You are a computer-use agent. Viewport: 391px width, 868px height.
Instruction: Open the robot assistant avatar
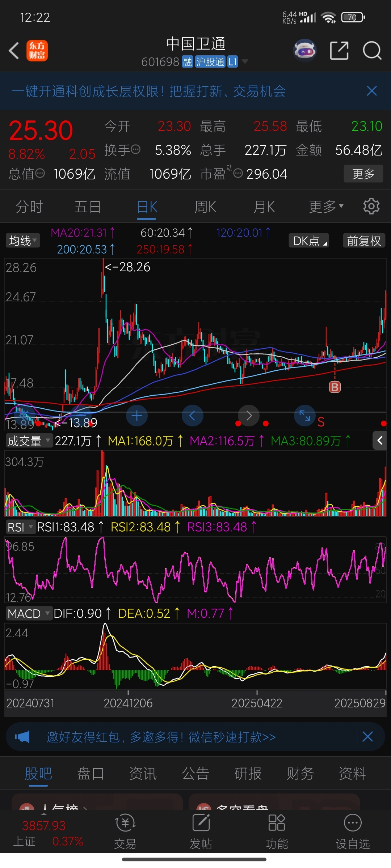[x=305, y=50]
